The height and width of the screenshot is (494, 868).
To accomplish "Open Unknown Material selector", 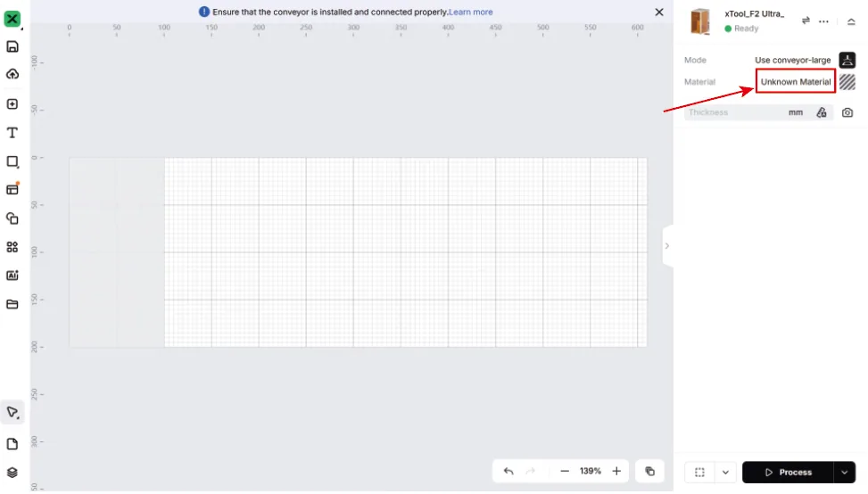I will pyautogui.click(x=796, y=82).
